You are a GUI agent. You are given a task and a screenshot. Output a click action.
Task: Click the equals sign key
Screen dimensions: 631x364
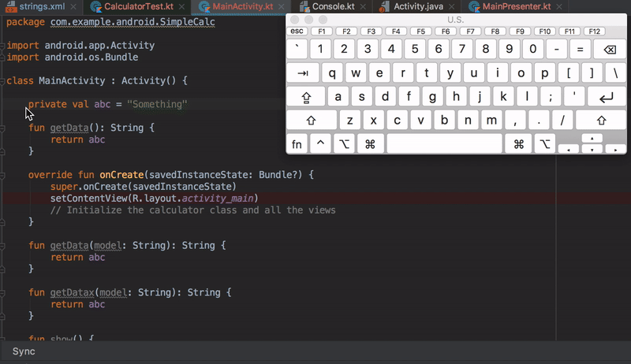581,49
